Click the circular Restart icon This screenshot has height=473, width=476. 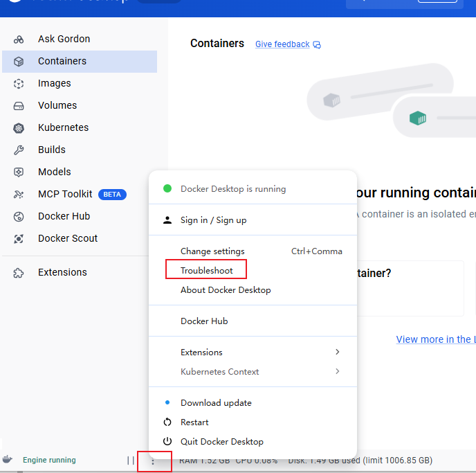click(x=167, y=422)
